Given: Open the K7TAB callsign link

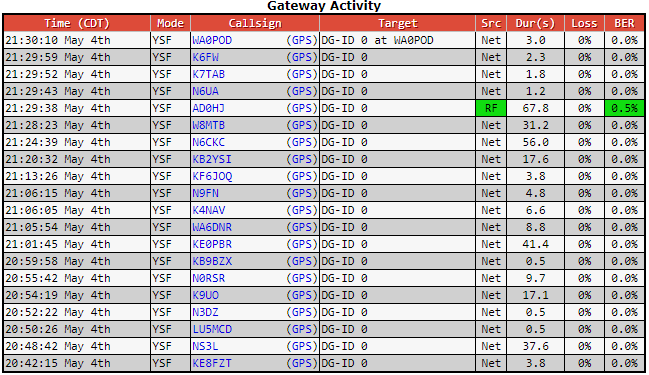Looking at the screenshot, I should point(209,74).
